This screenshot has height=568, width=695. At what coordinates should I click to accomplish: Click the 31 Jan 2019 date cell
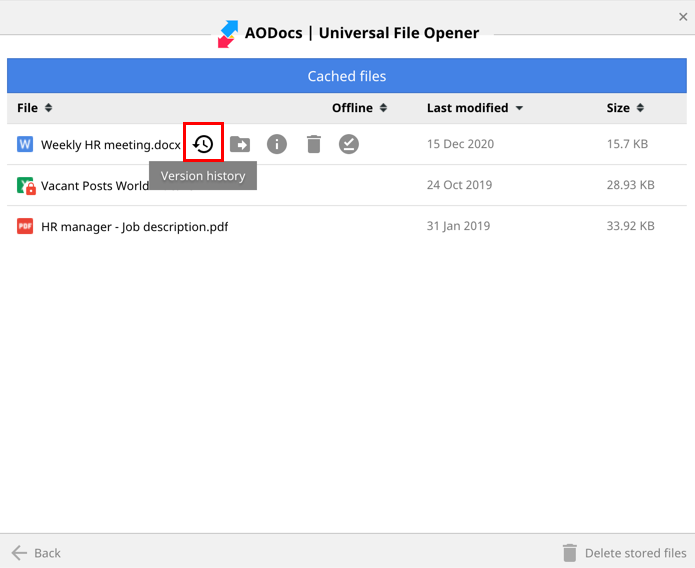point(458,226)
